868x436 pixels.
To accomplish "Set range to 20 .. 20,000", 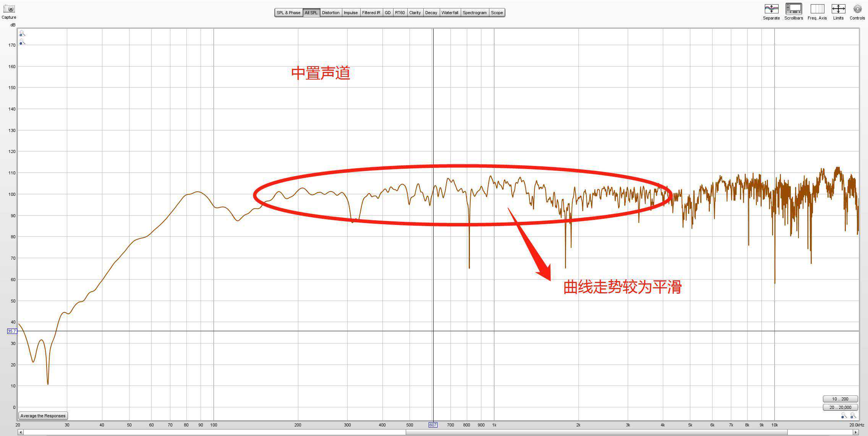I will click(x=840, y=407).
